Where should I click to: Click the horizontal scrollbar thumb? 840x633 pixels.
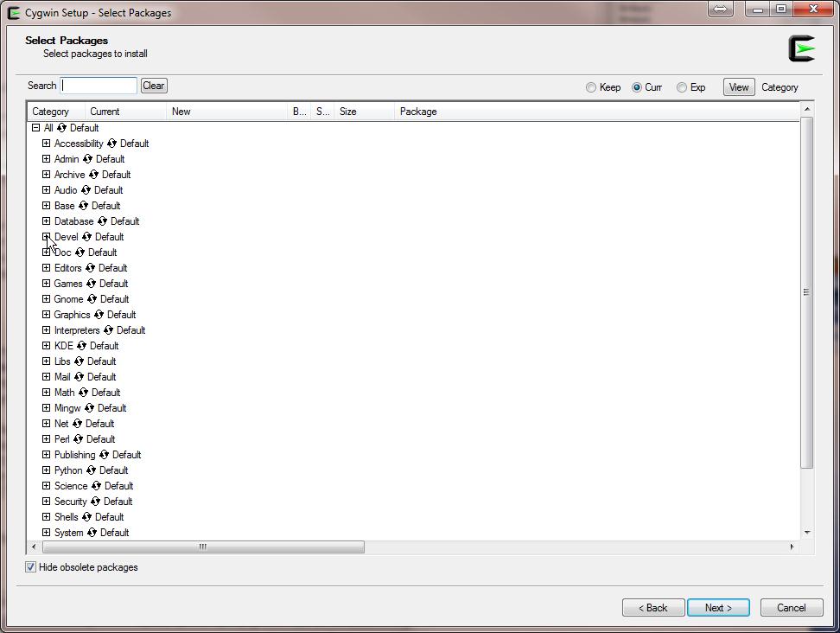pos(203,547)
